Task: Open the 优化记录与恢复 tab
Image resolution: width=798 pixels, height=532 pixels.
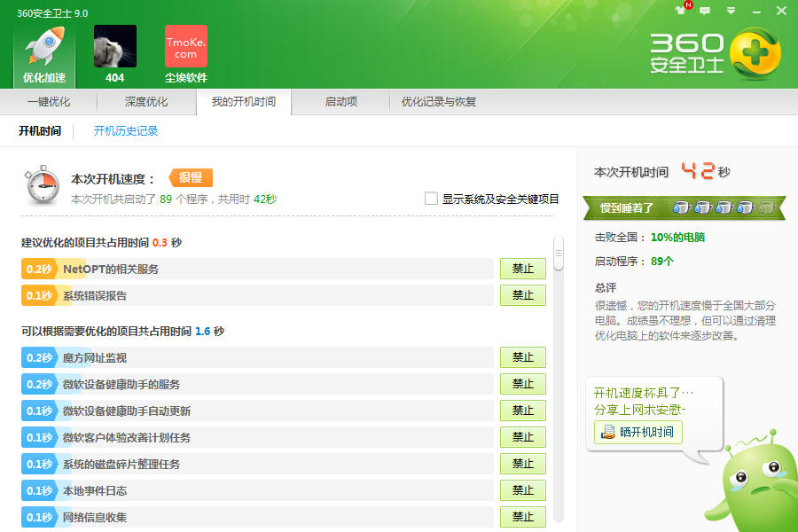Action: [439, 102]
